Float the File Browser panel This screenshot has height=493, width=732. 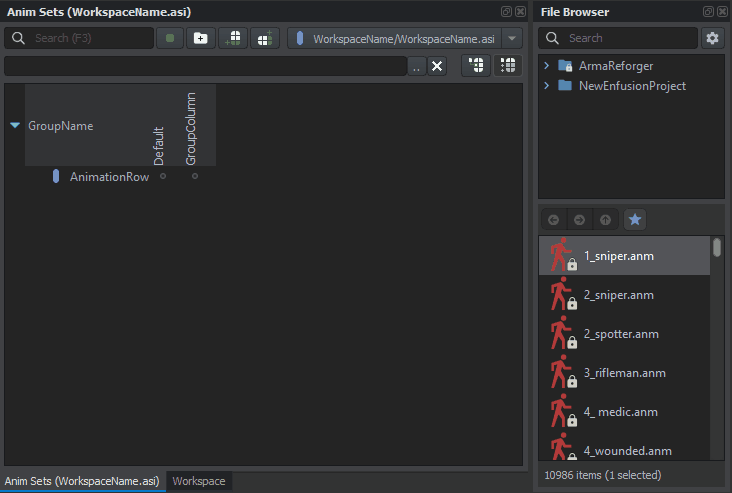click(x=708, y=12)
